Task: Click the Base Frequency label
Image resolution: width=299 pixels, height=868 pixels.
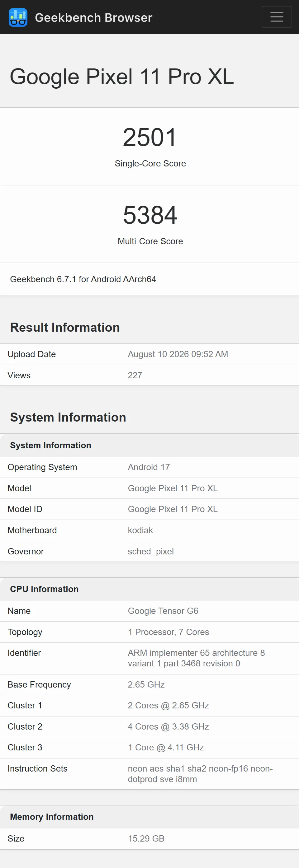Action: [39, 685]
